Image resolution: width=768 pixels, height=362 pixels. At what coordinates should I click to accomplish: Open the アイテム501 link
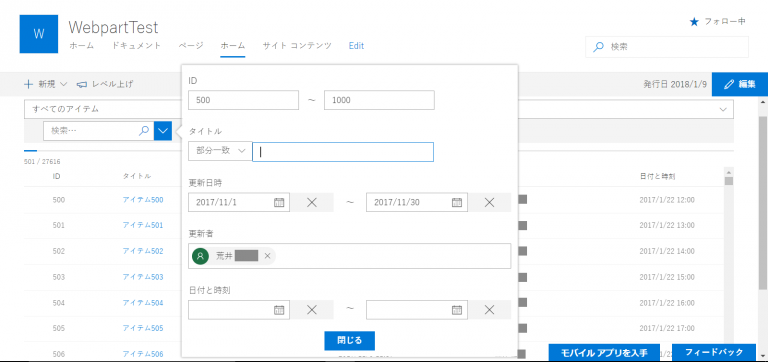pyautogui.click(x=143, y=225)
